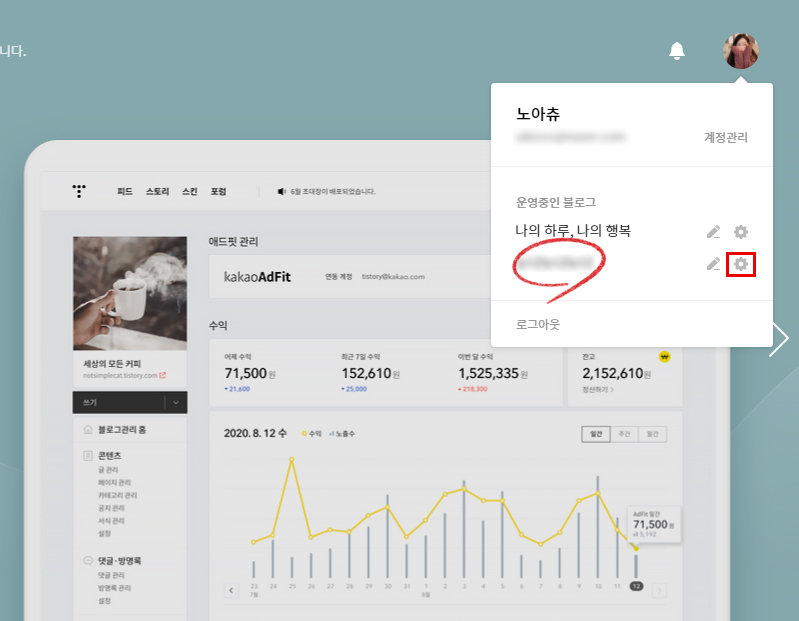Click the 노아츄 username
The height and width of the screenshot is (621, 799).
pyautogui.click(x=538, y=114)
